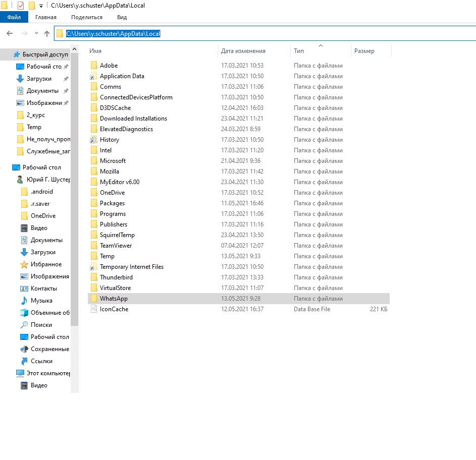Click the Back navigation arrow
Image resolution: width=476 pixels, height=460 pixels.
[x=10, y=33]
